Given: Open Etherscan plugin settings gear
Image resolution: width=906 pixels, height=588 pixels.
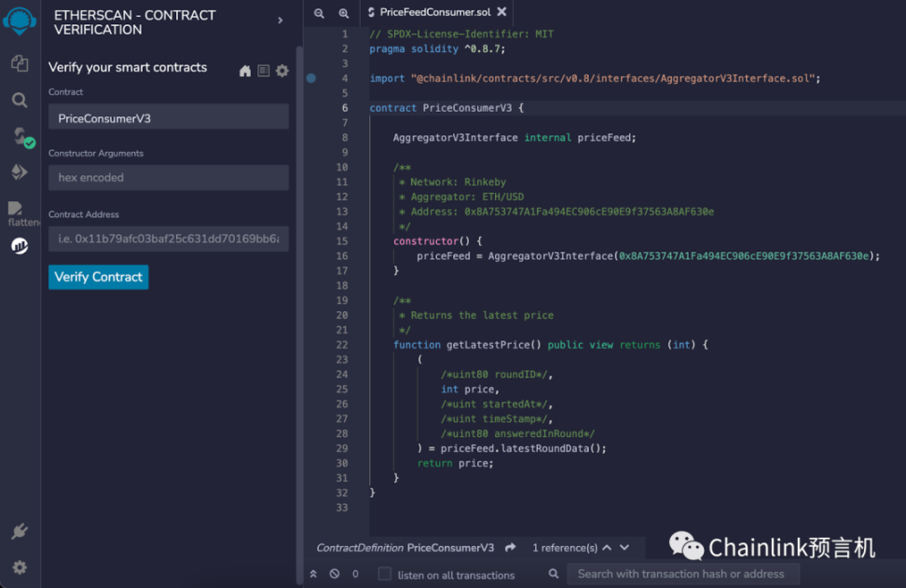Looking at the screenshot, I should coord(281,71).
